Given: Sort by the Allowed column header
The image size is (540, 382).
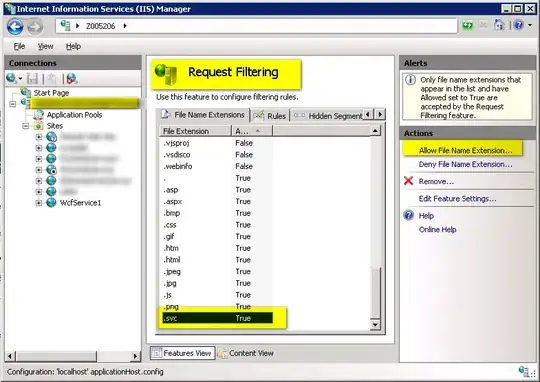Looking at the screenshot, I should (x=252, y=131).
